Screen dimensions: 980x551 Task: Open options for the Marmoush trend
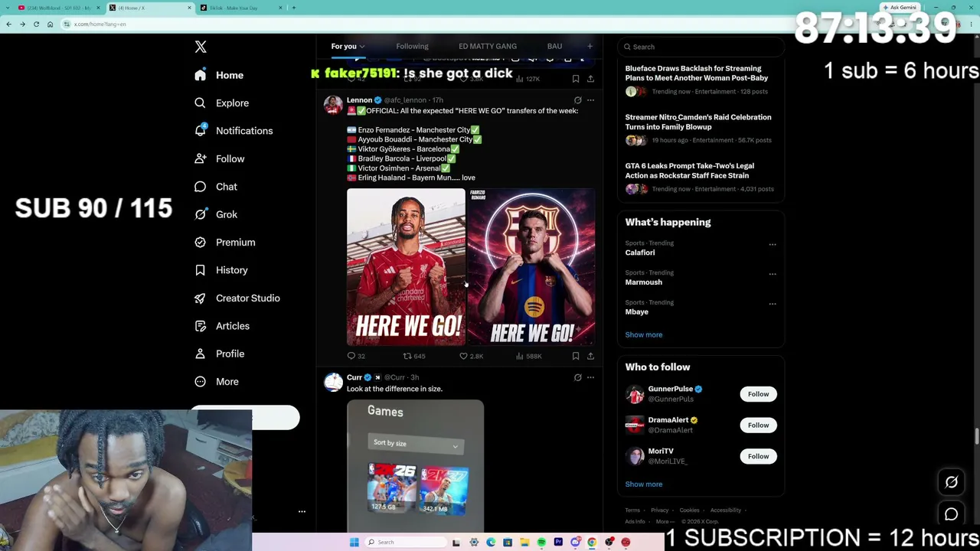(x=773, y=274)
